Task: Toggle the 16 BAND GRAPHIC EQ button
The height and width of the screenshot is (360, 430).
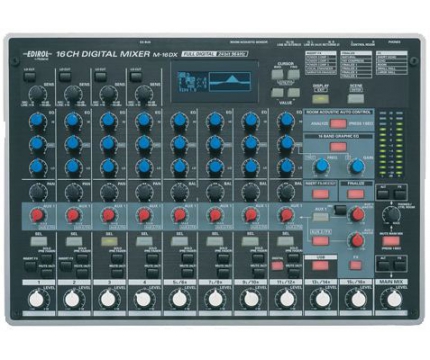Action: (338, 147)
